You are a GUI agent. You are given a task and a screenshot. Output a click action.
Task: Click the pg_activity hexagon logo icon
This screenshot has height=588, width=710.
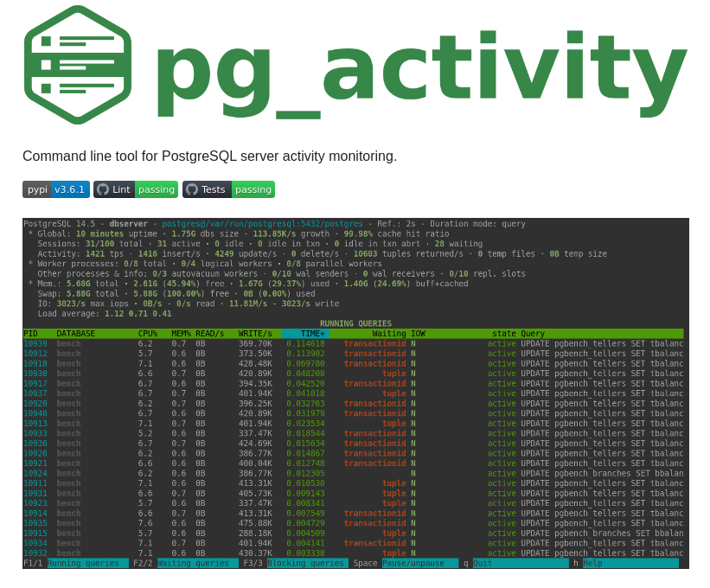[x=76, y=65]
